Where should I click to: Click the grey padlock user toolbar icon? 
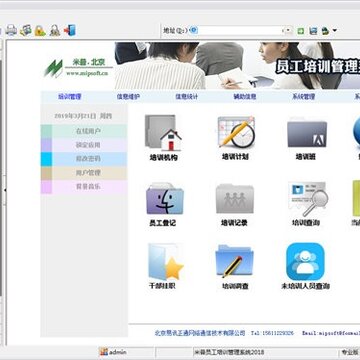(x=55, y=30)
